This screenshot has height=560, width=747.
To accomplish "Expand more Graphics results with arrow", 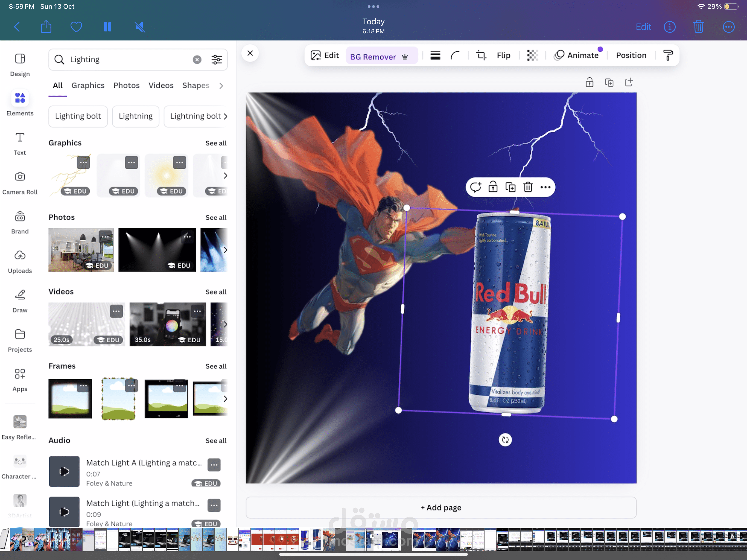I will 225,175.
